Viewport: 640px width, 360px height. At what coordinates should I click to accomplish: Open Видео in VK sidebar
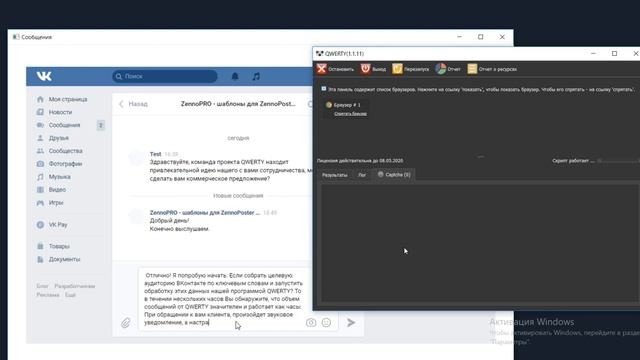click(x=57, y=190)
